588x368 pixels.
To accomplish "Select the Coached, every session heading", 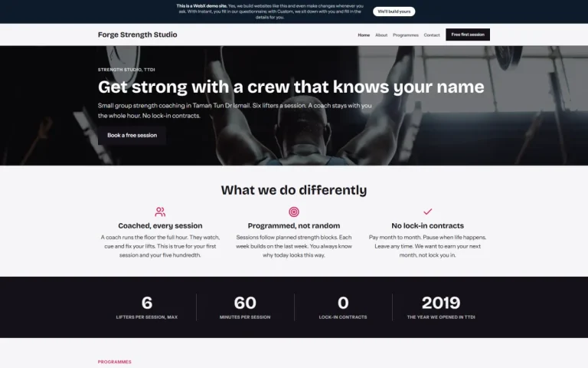I will coord(160,225).
